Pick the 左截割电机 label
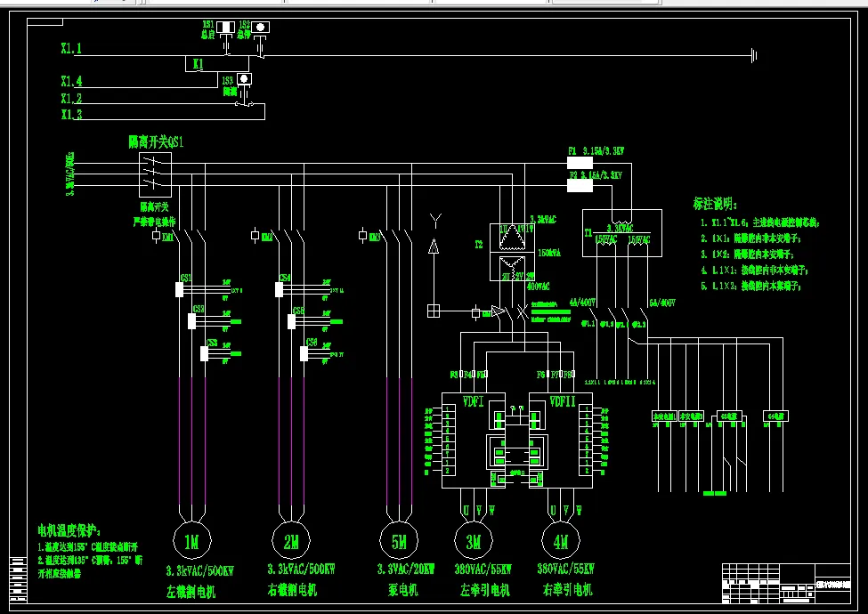The width and height of the screenshot is (868, 614). 191,592
